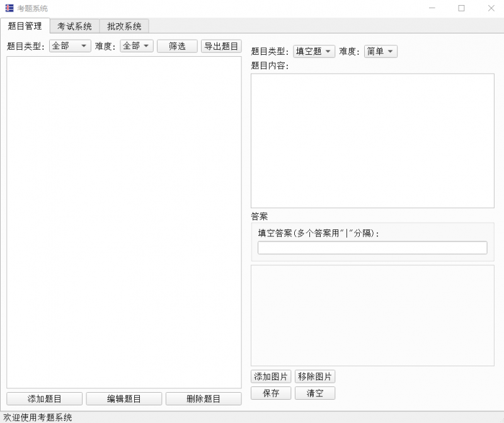
Task: Click the 移除图片 button
Action: (315, 376)
